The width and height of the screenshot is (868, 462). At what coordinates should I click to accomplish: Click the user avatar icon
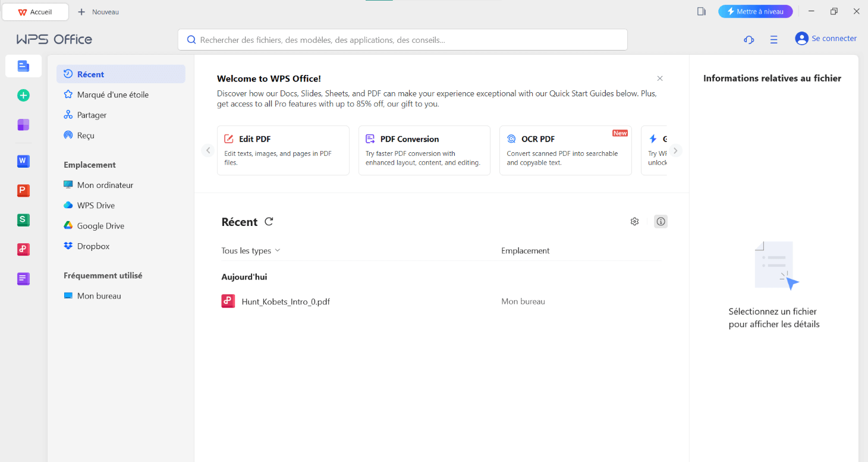801,39
